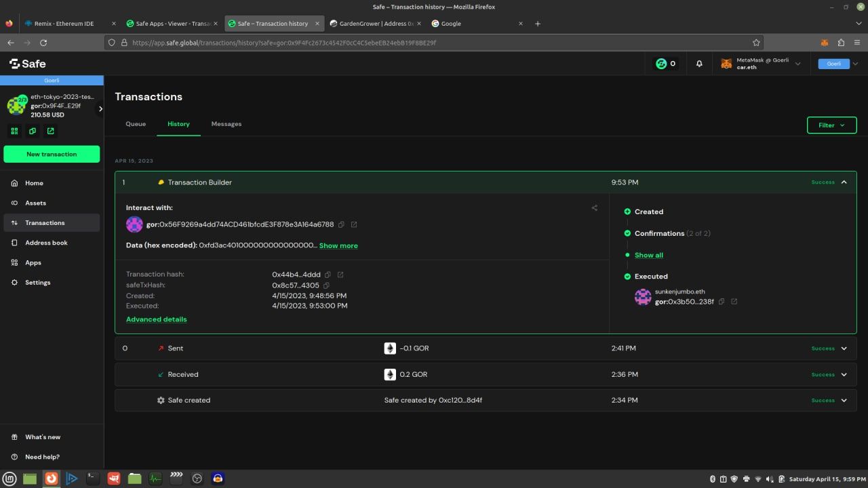
Task: Click the New transaction button
Action: tap(52, 154)
